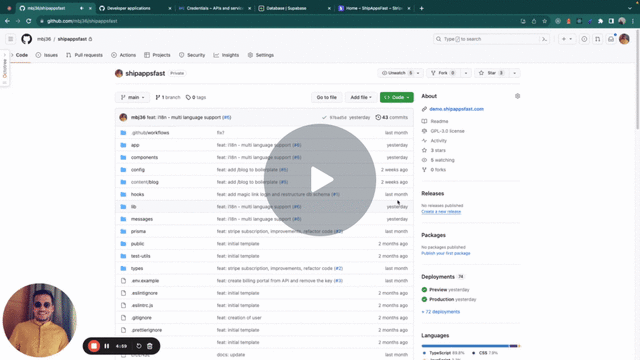Switch to the Home ShipAppsFast Stripe tab
640x360 pixels.
(x=374, y=8)
